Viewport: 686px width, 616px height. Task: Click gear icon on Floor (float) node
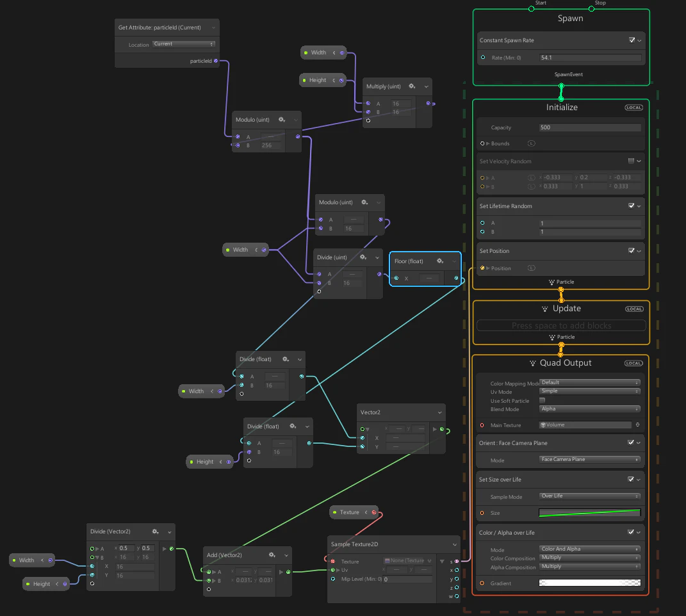click(x=440, y=261)
